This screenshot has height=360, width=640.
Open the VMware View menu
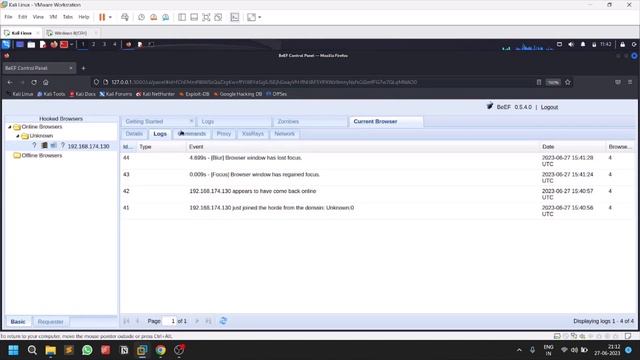tap(38, 17)
